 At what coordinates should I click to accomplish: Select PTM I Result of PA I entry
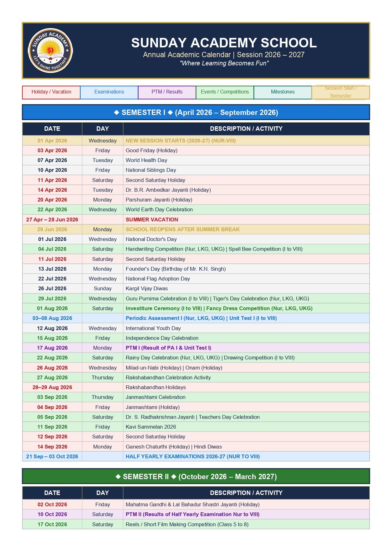(168, 348)
